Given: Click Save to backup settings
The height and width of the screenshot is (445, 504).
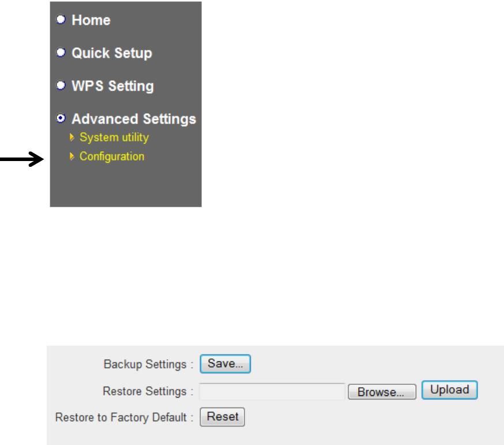Looking at the screenshot, I should click(225, 364).
